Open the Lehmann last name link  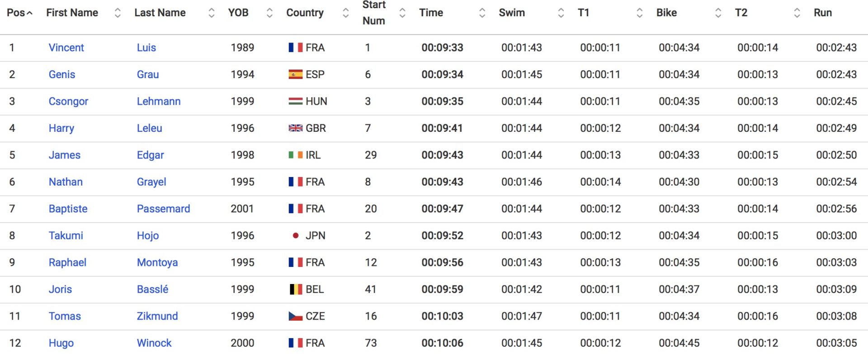159,101
